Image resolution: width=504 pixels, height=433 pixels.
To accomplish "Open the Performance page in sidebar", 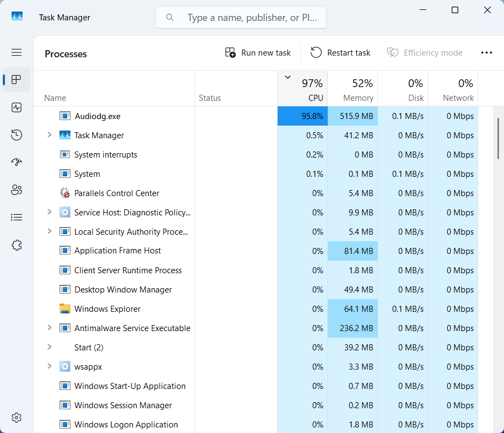I will pyautogui.click(x=17, y=107).
